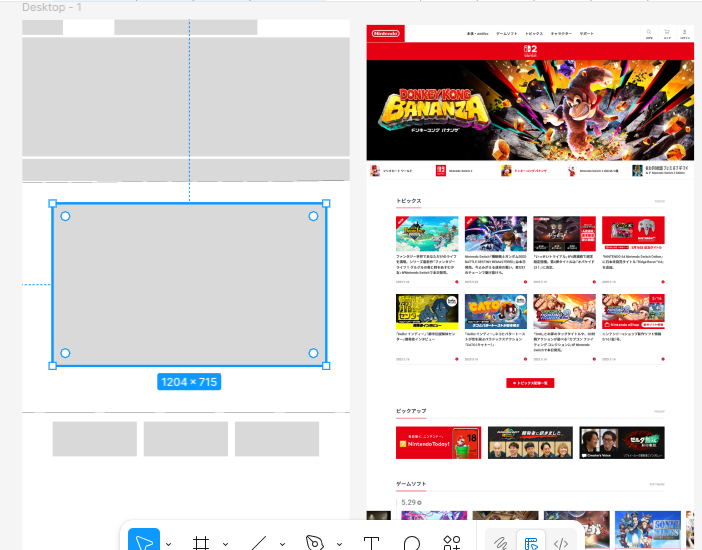Click the キャラクター nav item

click(561, 34)
